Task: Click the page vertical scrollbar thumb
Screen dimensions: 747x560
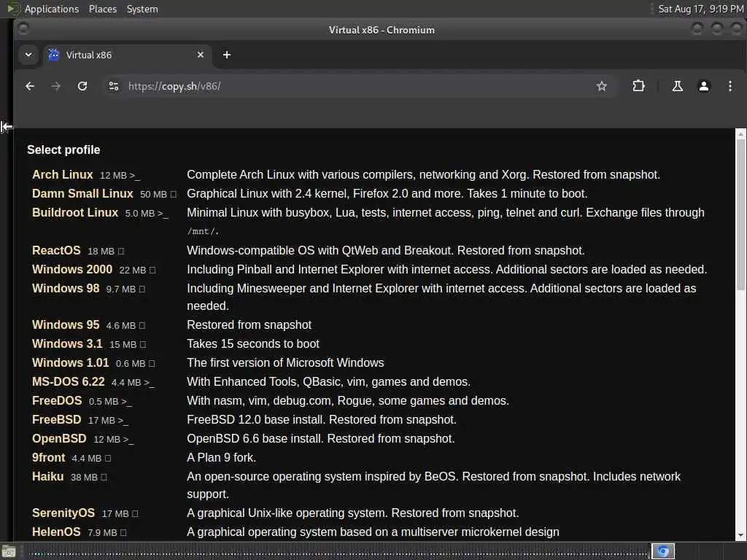Action: coord(740,214)
